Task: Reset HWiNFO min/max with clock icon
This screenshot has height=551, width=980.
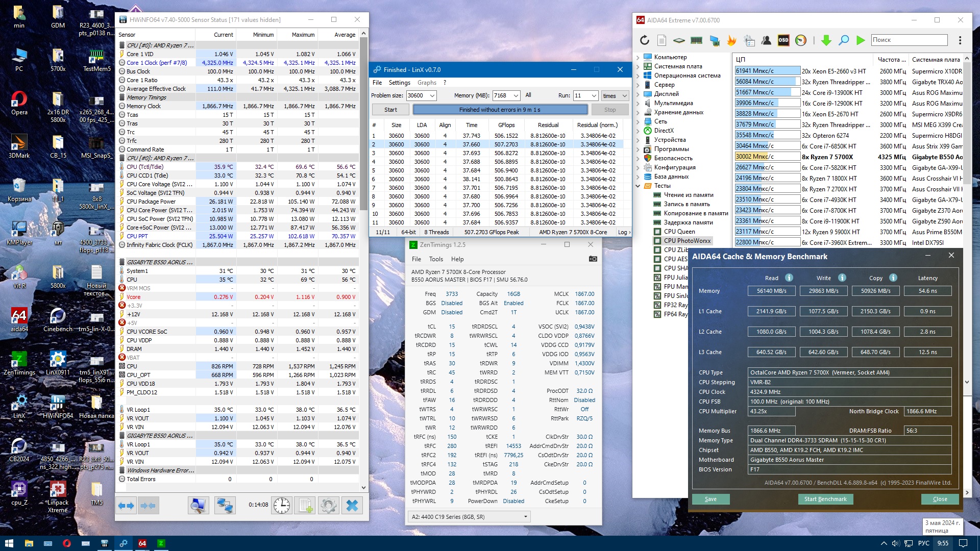Action: click(x=281, y=506)
